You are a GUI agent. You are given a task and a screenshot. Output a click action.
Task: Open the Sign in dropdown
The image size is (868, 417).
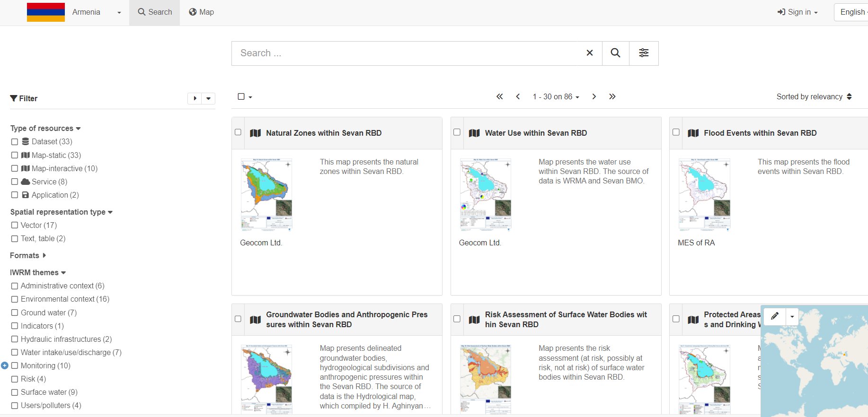pos(797,12)
